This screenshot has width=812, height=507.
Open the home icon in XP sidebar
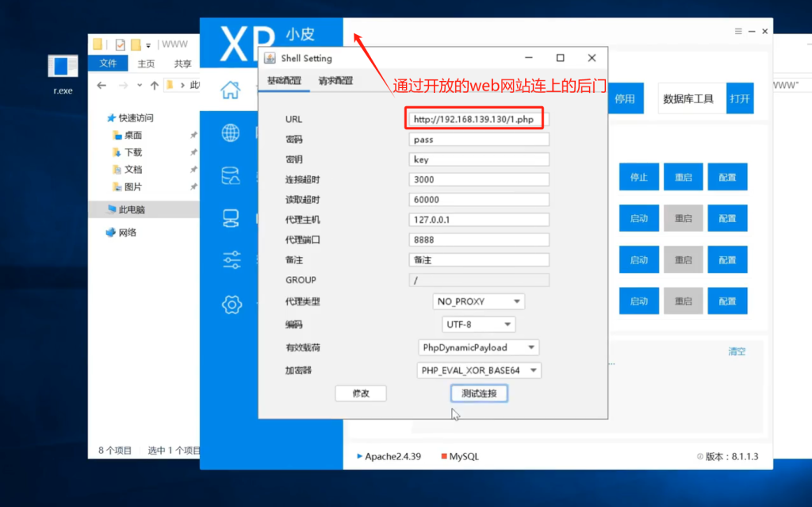[231, 90]
